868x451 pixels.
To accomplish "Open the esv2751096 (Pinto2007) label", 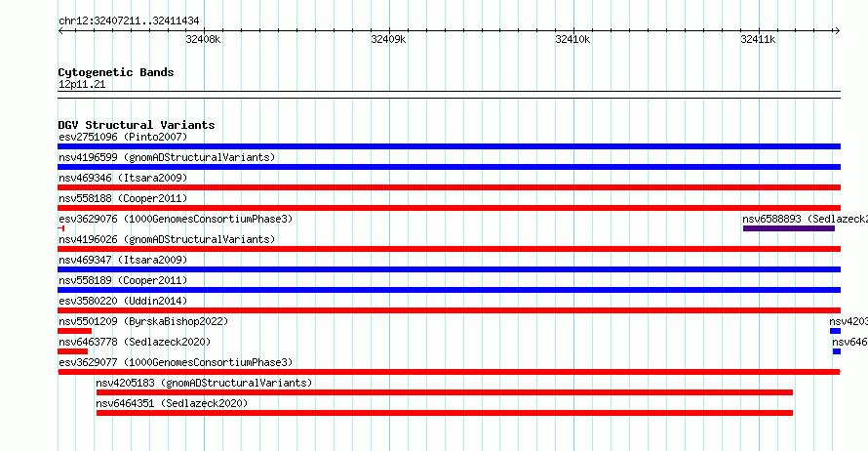I will (x=123, y=137).
